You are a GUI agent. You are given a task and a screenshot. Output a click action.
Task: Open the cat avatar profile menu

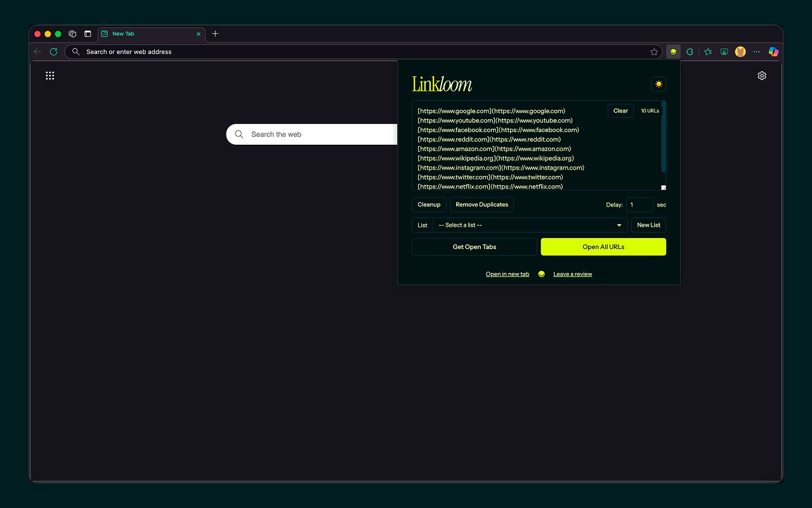(740, 52)
